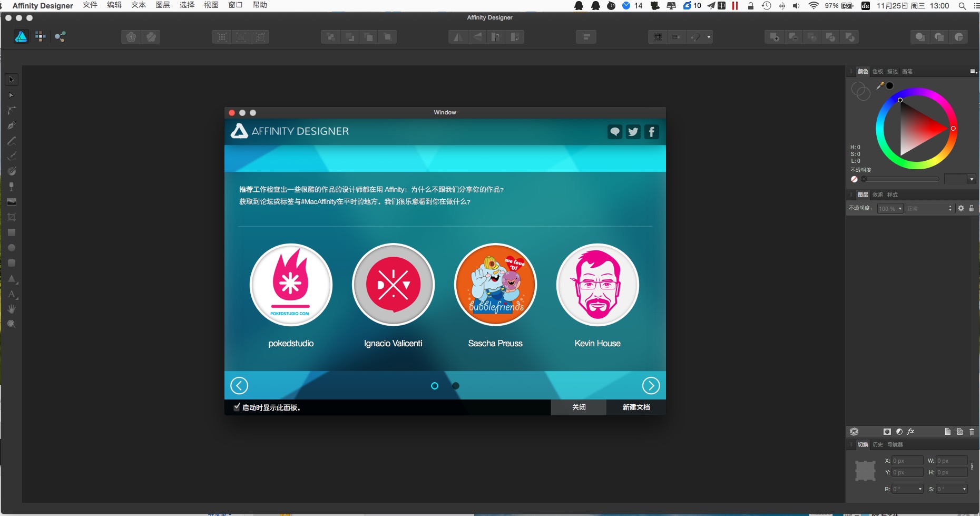980x516 pixels.
Task: Click the color picker eyedropper icon
Action: pos(880,85)
